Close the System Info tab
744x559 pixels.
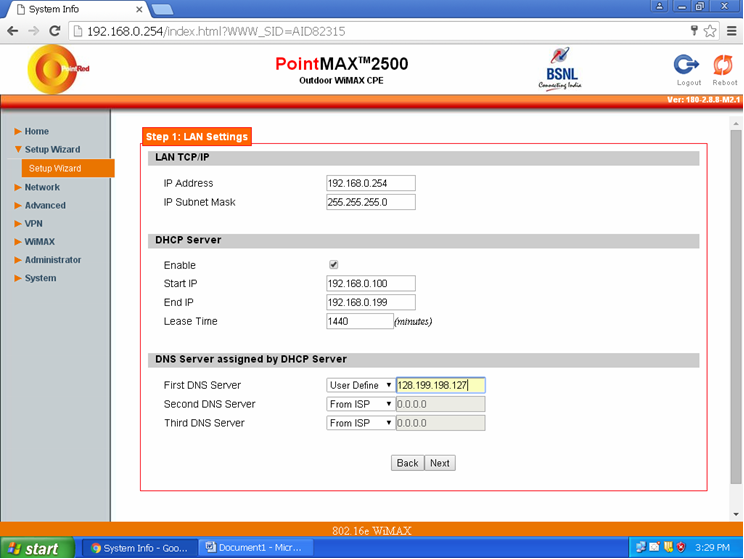pyautogui.click(x=139, y=9)
